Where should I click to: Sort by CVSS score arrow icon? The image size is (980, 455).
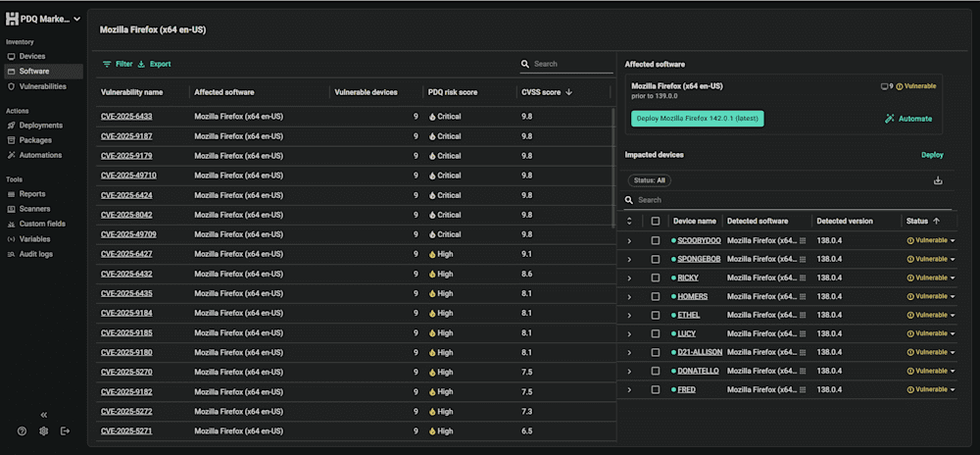[568, 92]
